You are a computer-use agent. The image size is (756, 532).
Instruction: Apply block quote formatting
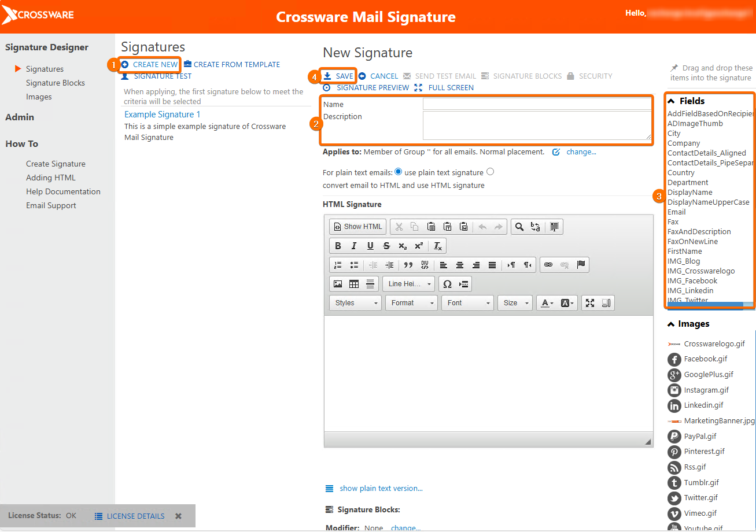pyautogui.click(x=408, y=265)
